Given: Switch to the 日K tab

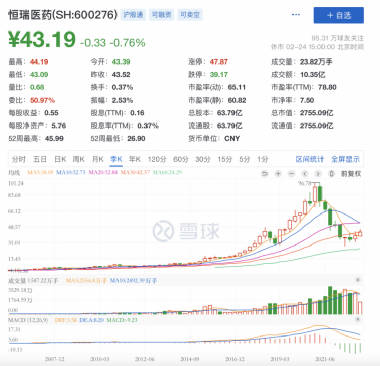Looking at the screenshot, I should pyautogui.click(x=60, y=159).
